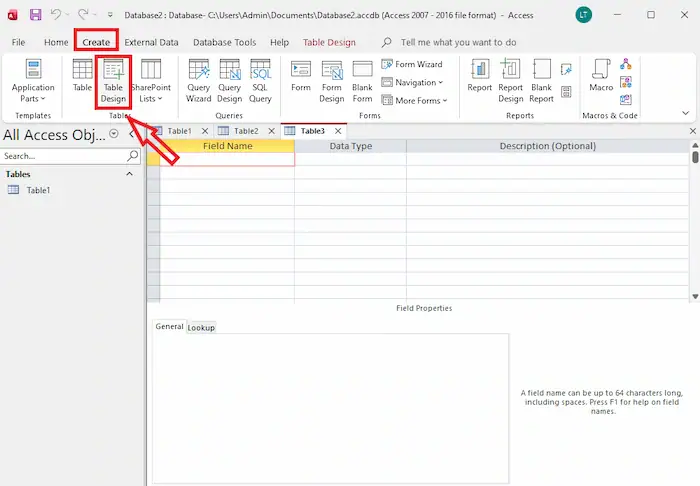
Task: Expand the Application Parts dropdown
Action: click(x=33, y=80)
